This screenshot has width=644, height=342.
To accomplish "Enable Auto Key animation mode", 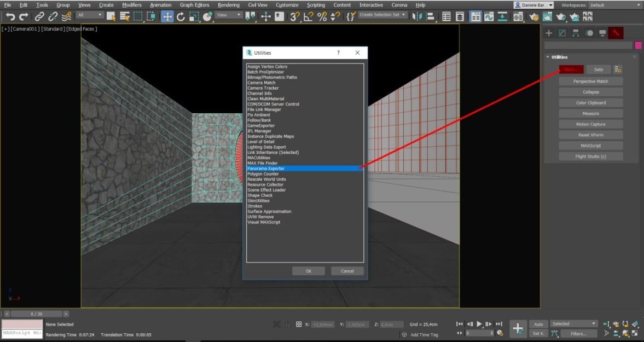I will tap(539, 323).
